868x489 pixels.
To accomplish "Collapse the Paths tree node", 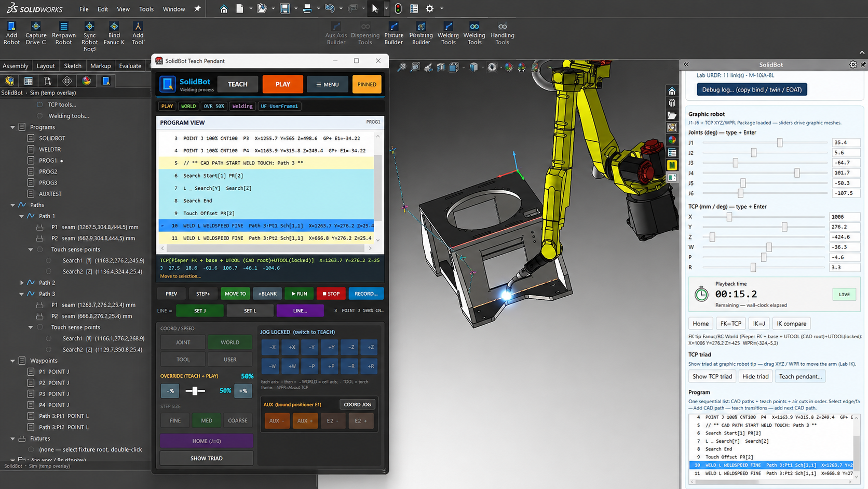I will pos(12,205).
